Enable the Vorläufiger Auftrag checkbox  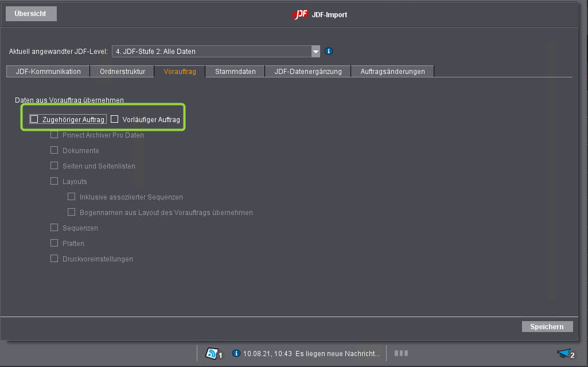click(114, 119)
